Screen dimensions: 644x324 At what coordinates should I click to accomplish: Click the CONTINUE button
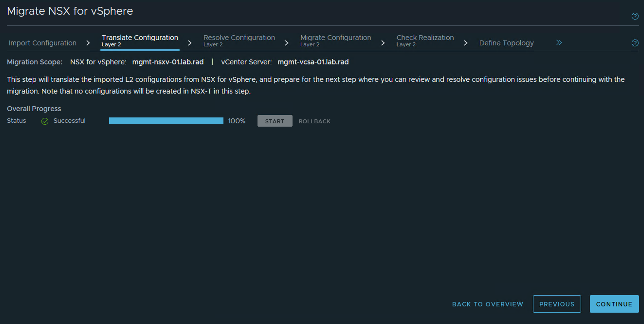point(614,304)
